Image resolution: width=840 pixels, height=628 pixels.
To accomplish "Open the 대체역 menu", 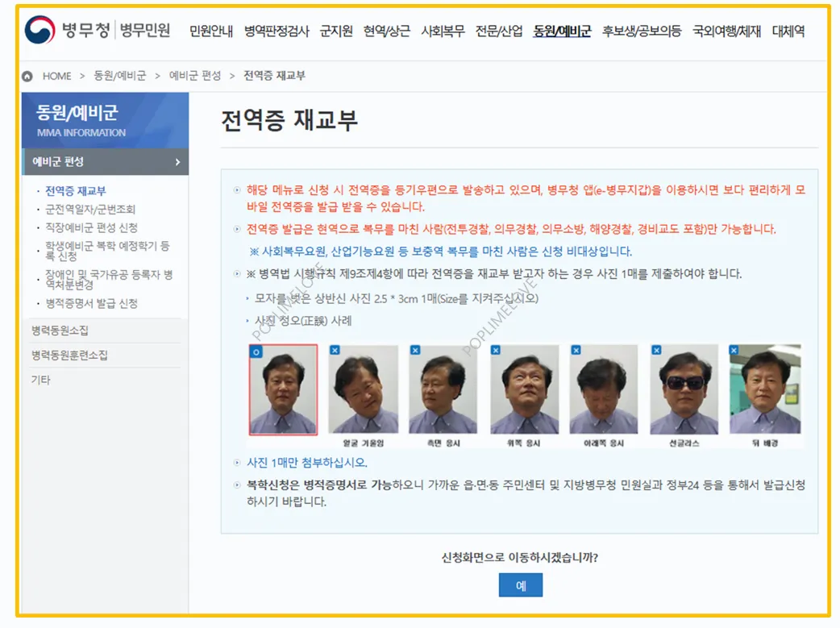I will (x=788, y=31).
